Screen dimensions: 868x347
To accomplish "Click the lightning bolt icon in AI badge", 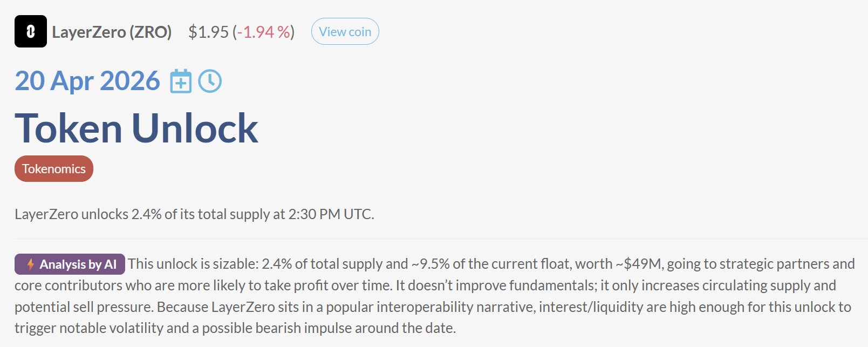I will point(31,264).
